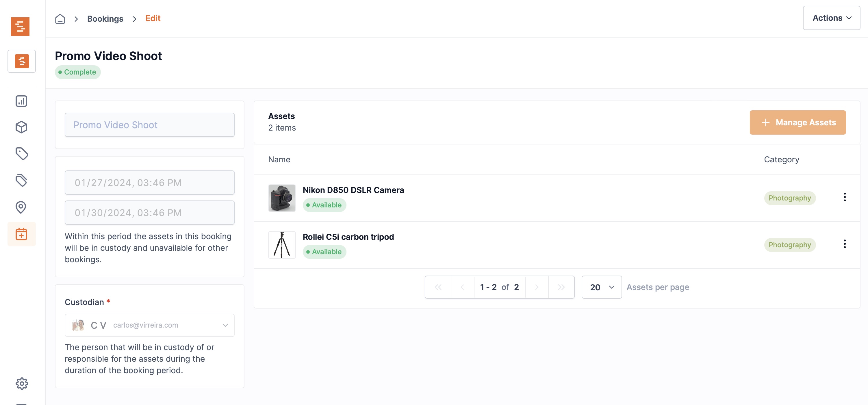Viewport: 868px width, 405px height.
Task: Open the workspace switcher logo button
Action: click(x=22, y=61)
